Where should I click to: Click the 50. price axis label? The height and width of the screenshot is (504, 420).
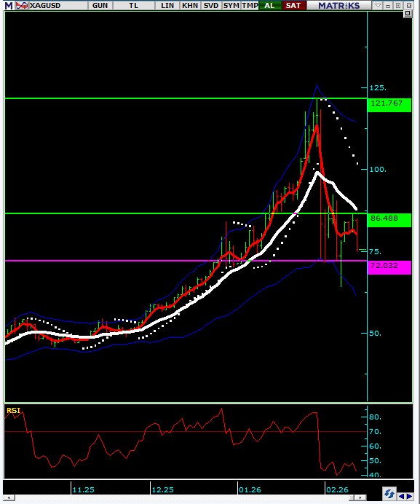(x=376, y=334)
